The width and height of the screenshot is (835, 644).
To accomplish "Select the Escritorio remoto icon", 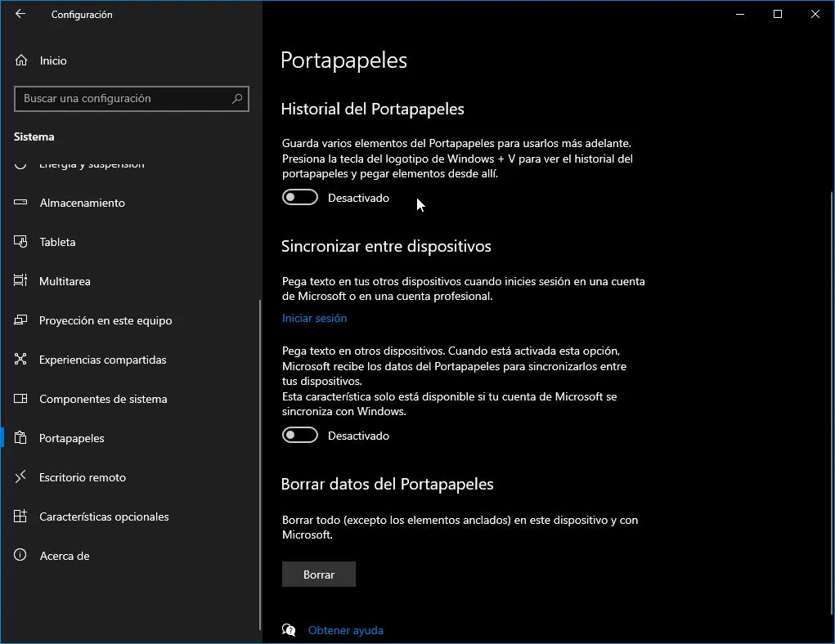I will tap(20, 477).
